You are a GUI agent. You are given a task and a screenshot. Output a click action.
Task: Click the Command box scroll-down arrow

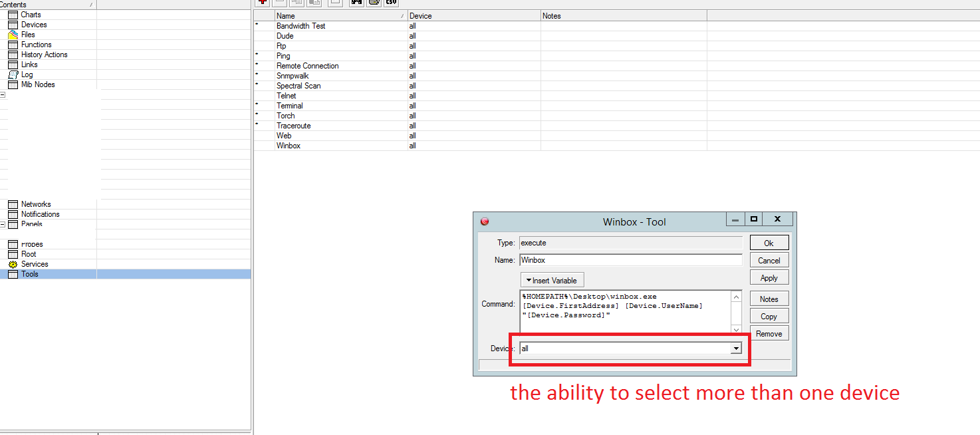pyautogui.click(x=736, y=329)
